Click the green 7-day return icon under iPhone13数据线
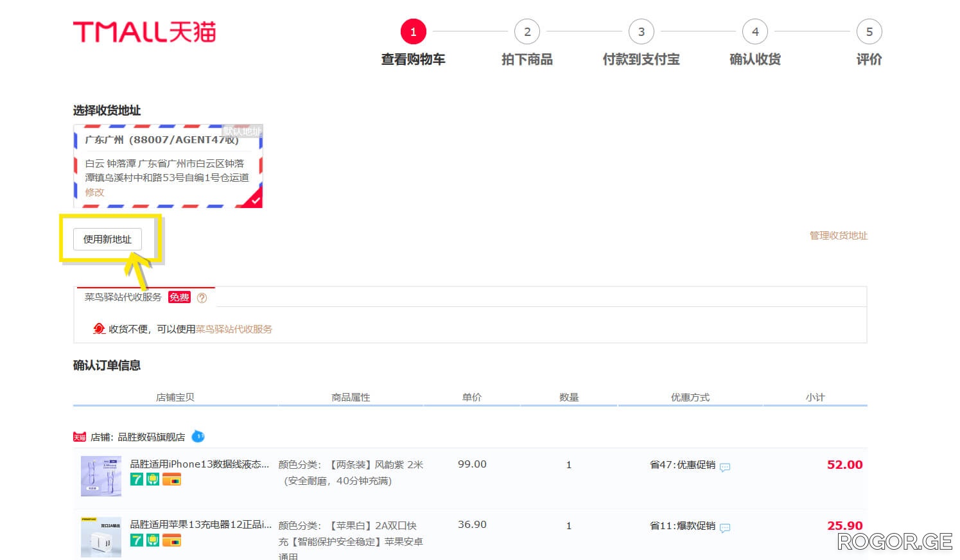 [x=137, y=479]
